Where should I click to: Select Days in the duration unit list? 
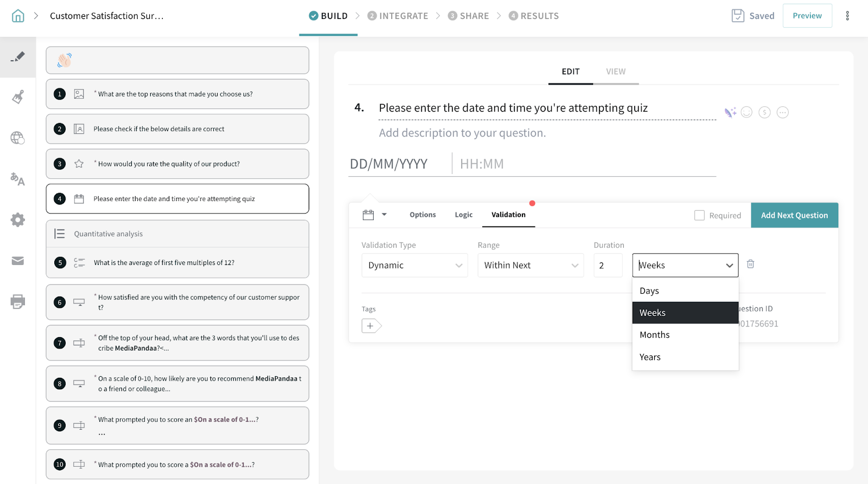649,291
